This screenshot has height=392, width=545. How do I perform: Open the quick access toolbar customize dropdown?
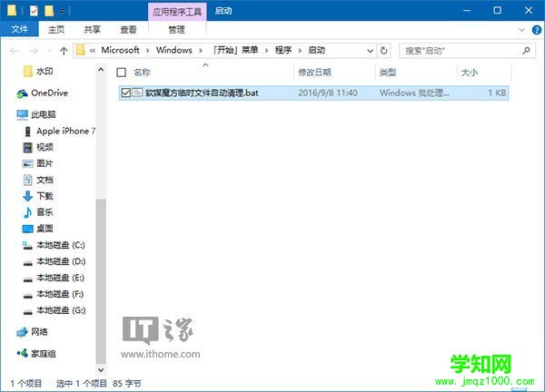61,12
